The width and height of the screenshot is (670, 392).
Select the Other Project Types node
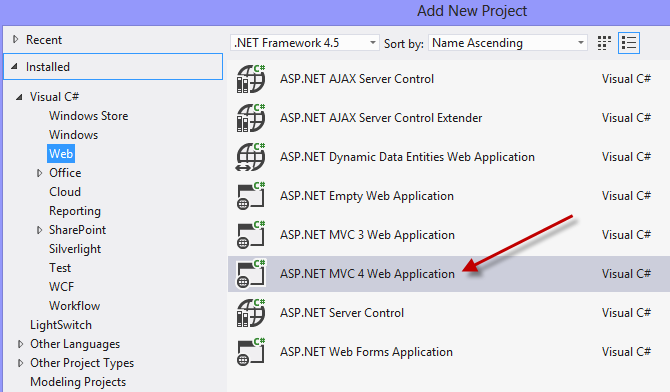click(x=82, y=363)
